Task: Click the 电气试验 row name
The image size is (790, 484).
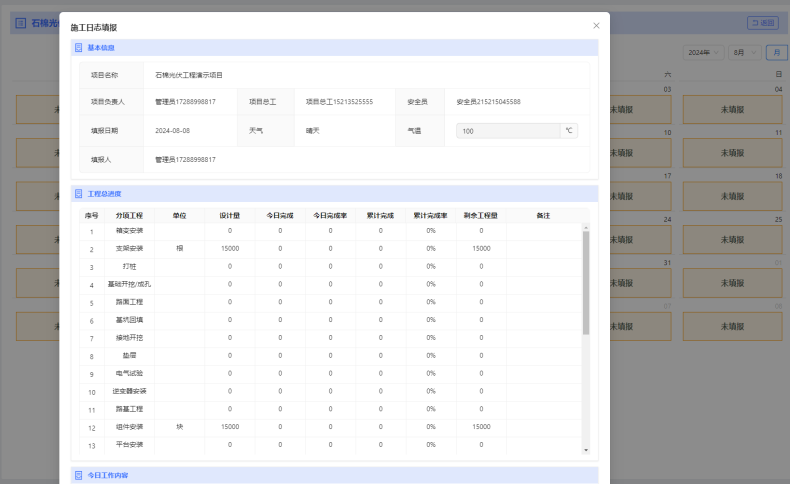Action: coord(129,374)
